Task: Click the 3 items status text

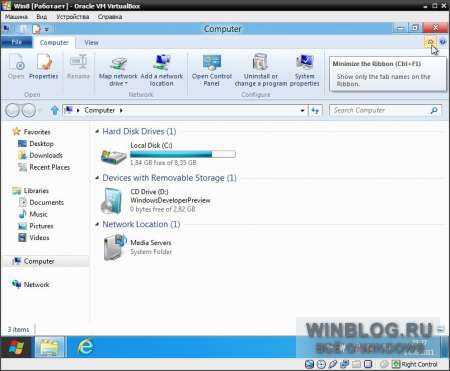Action: (x=18, y=329)
